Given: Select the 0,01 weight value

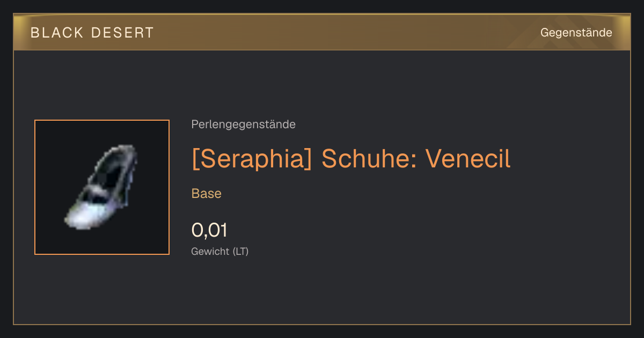Looking at the screenshot, I should pos(209,230).
